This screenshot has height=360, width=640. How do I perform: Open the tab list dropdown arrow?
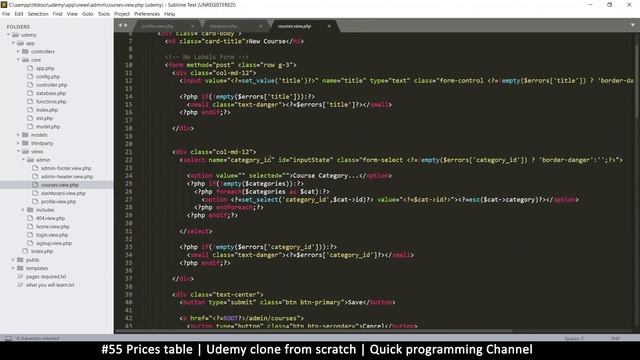tap(633, 25)
